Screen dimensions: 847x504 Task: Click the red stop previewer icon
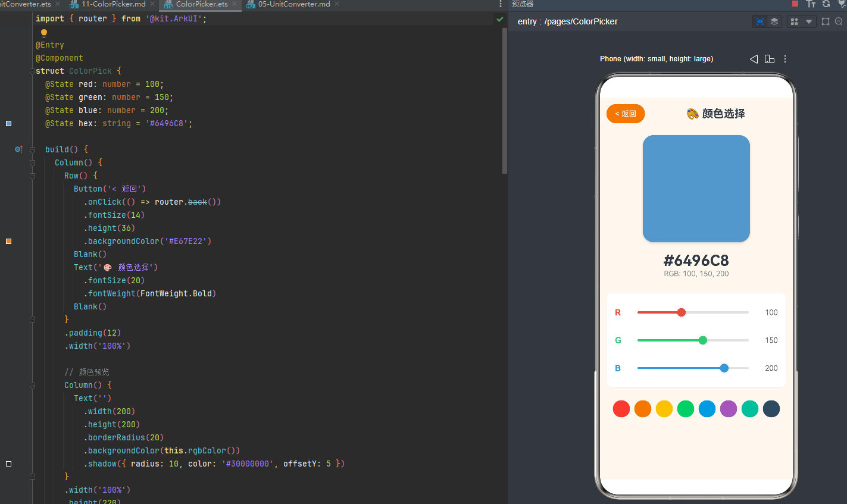pyautogui.click(x=795, y=4)
